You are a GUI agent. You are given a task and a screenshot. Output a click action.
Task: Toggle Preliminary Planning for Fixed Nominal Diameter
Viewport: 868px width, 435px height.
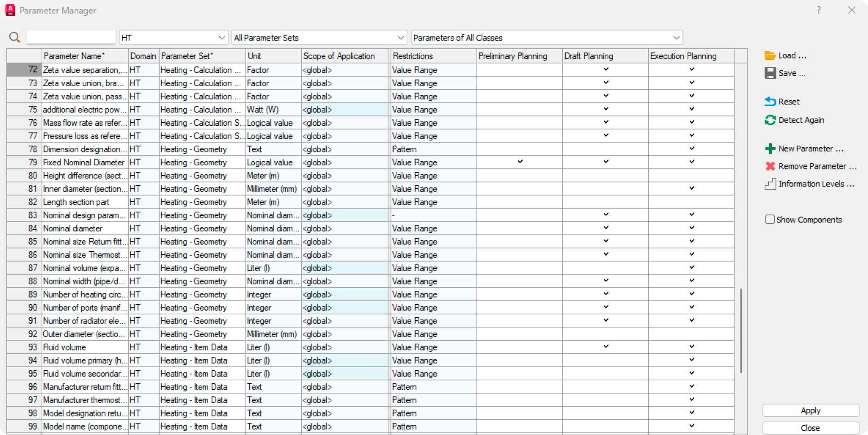point(520,162)
